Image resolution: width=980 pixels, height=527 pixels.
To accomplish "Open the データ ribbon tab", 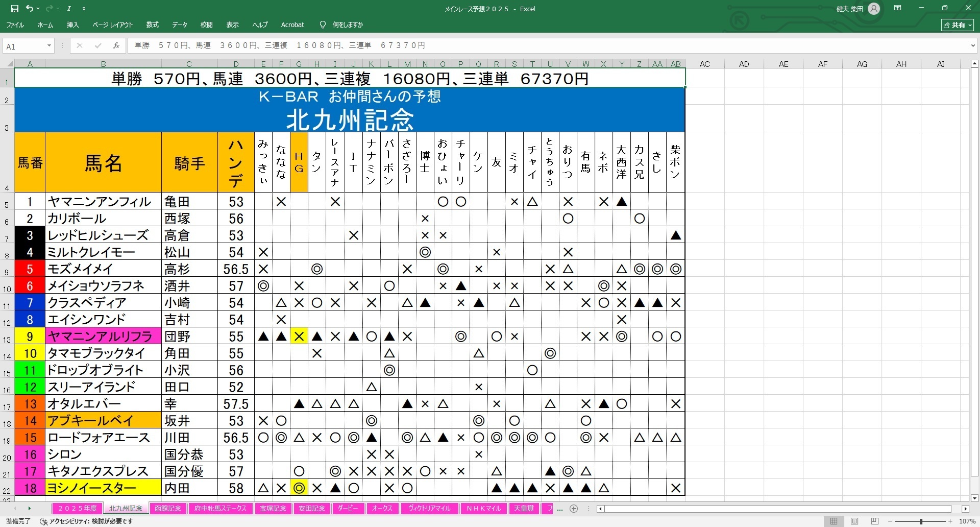I will (179, 25).
